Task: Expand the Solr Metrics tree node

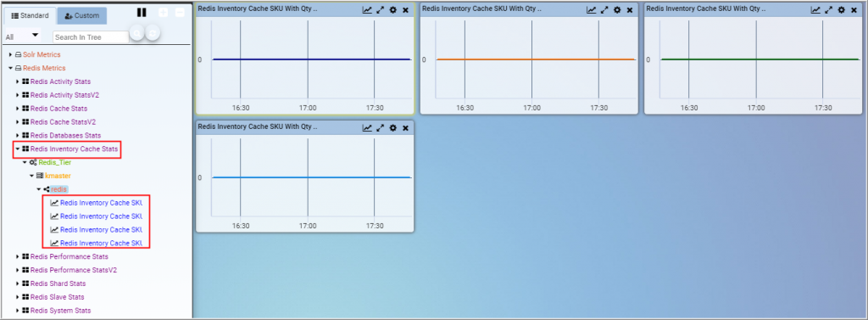Action: pos(10,55)
